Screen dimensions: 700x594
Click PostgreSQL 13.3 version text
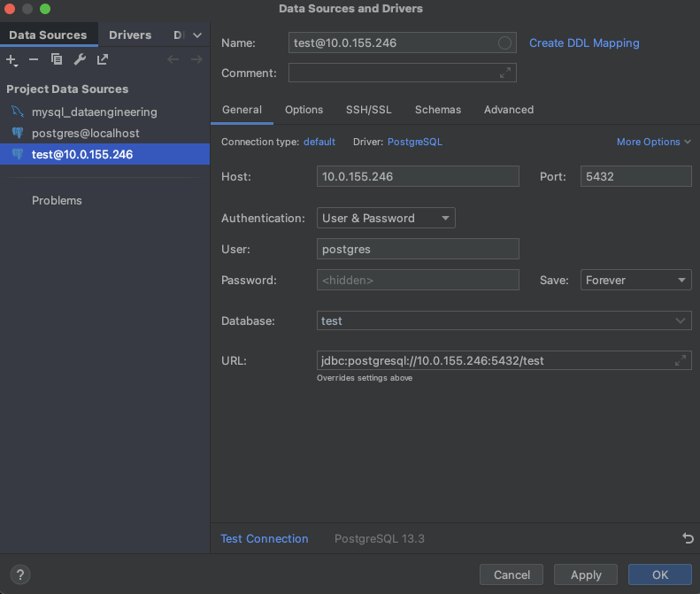click(380, 538)
